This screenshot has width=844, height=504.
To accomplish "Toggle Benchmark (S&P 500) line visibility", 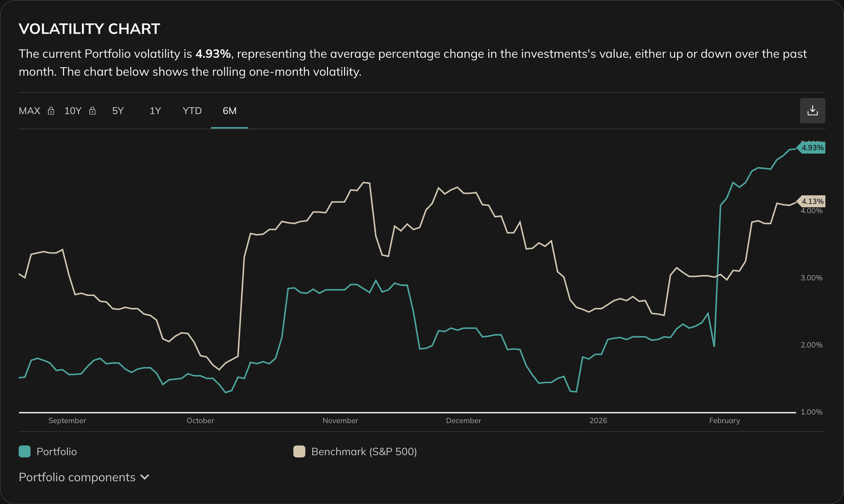I will click(x=364, y=451).
